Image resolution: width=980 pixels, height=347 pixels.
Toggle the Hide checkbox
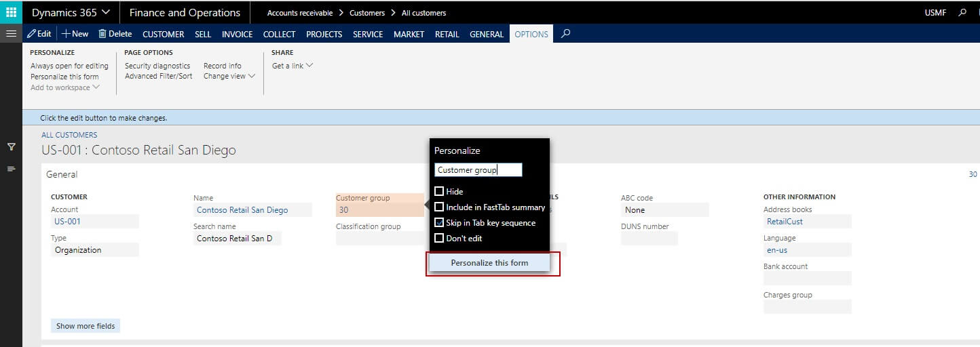click(439, 191)
